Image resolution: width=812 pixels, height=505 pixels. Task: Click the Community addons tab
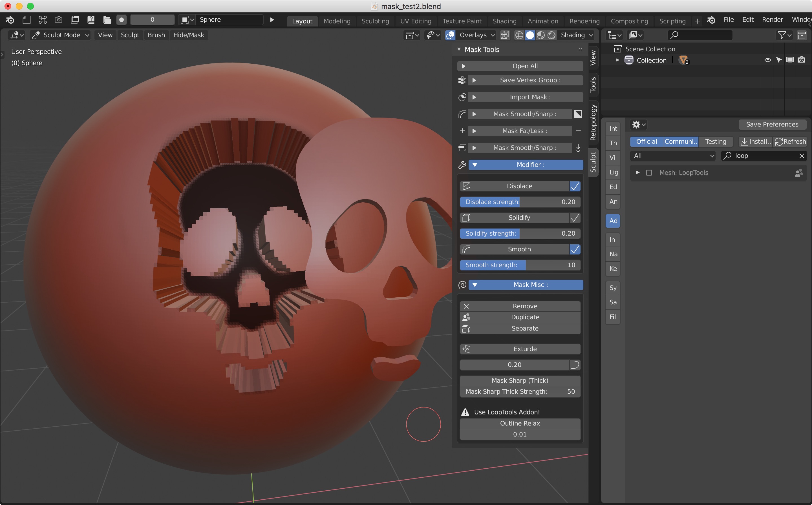[680, 141]
